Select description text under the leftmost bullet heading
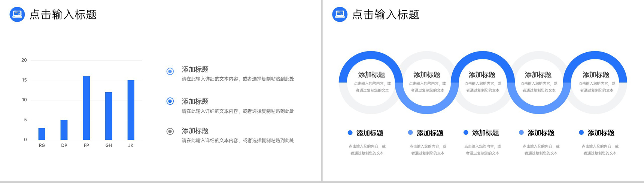The height and width of the screenshot is (183, 644). coord(367,150)
